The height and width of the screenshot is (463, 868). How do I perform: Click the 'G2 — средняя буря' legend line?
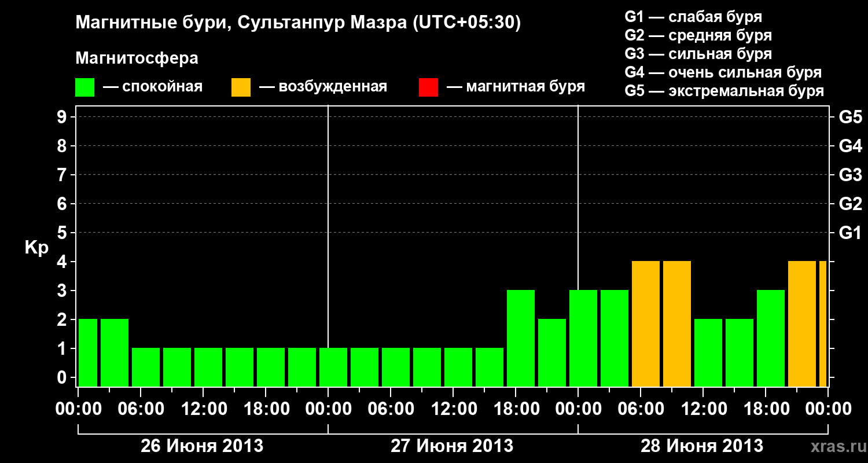(698, 35)
